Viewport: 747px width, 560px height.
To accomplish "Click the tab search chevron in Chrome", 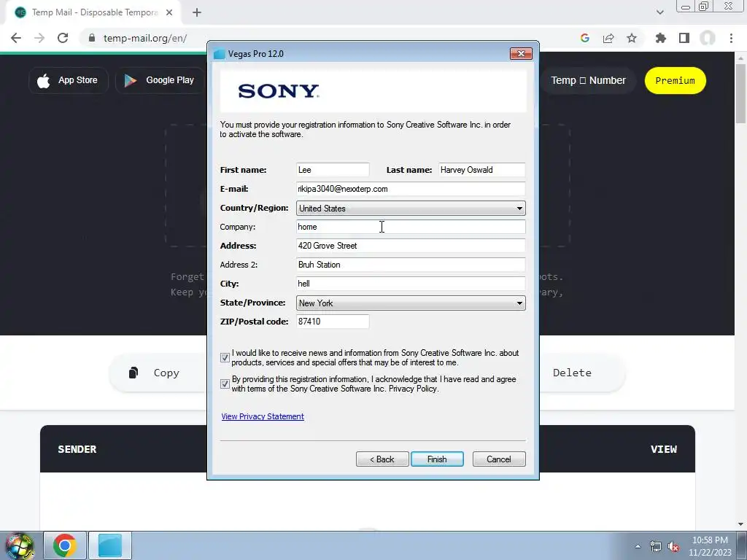I will tap(659, 12).
